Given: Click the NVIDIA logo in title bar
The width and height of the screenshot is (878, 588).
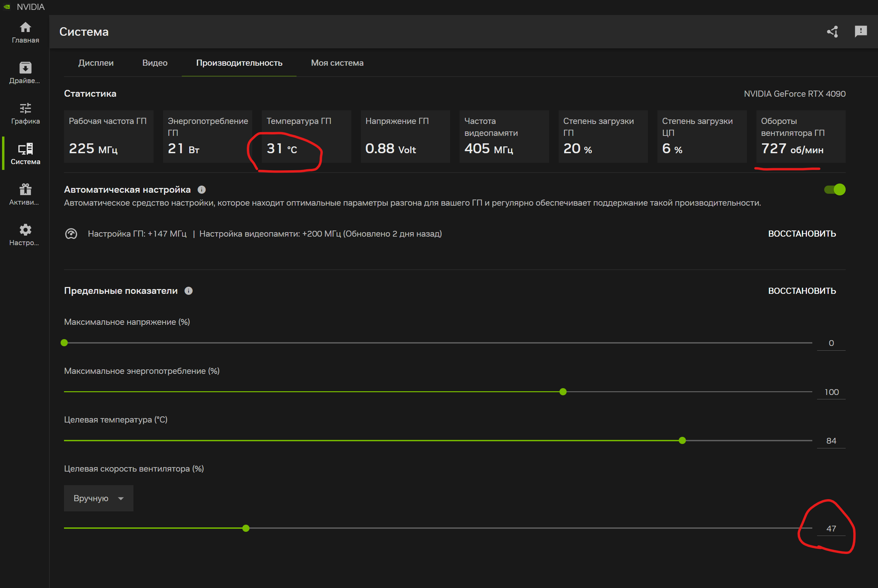Looking at the screenshot, I should tap(7, 7).
